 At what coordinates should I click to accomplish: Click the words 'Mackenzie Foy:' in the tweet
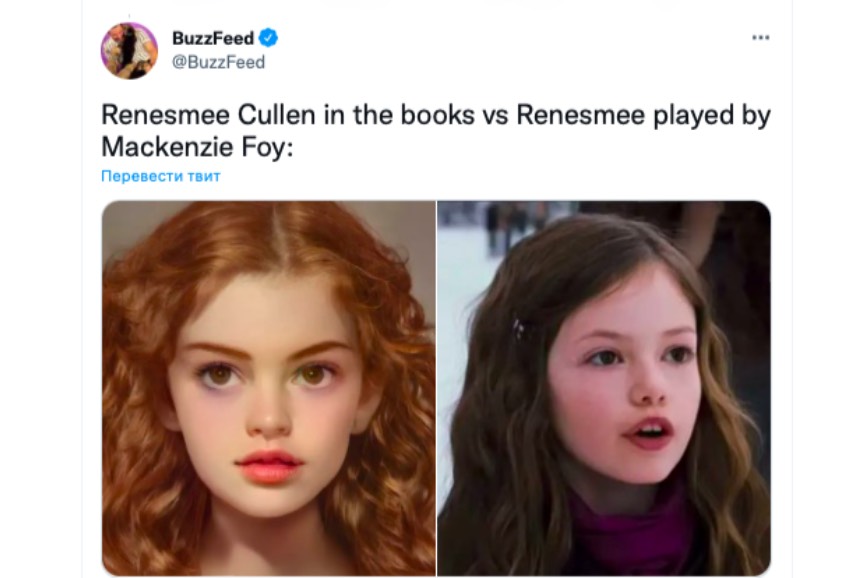pos(197,147)
